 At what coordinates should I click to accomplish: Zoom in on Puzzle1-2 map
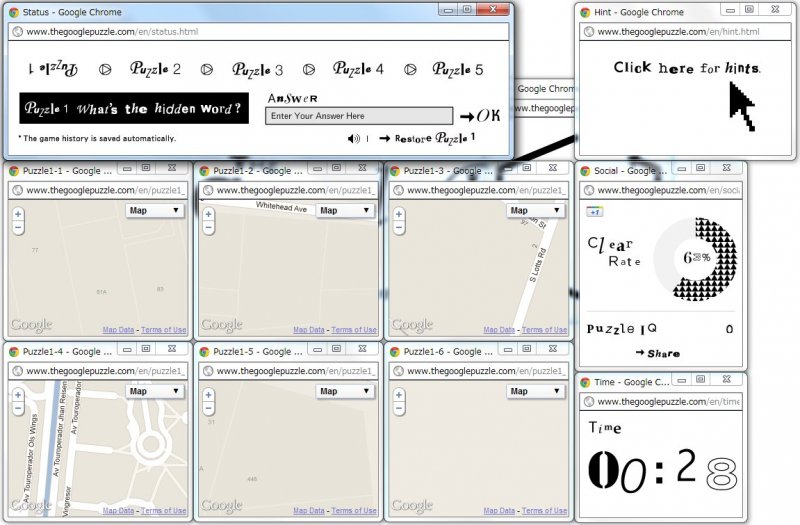[208, 214]
